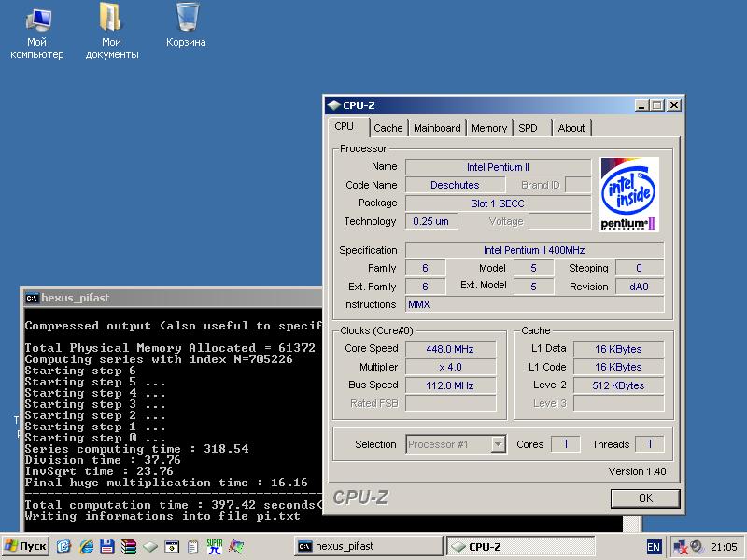Click the CPU-Z taskbar button
747x560 pixels.
pos(521,546)
